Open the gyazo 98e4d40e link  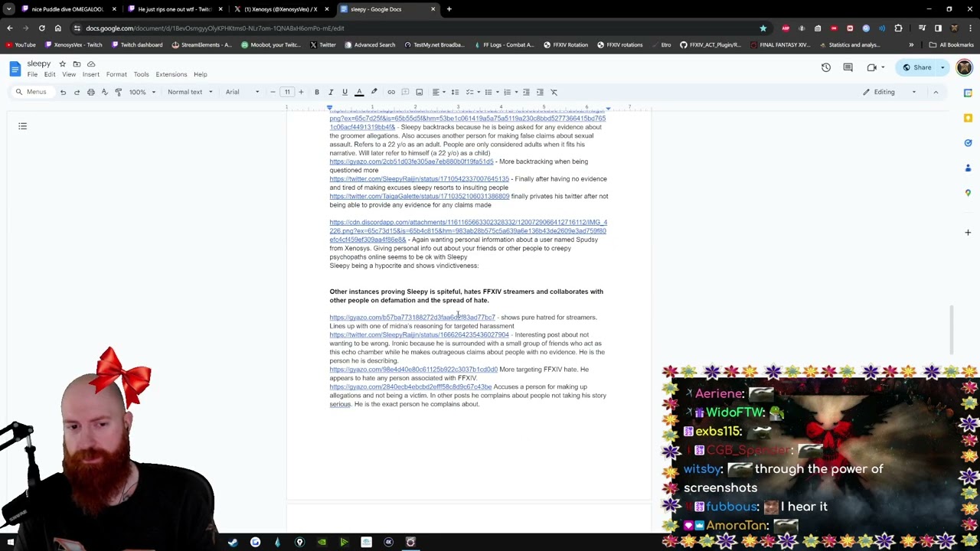[x=413, y=370]
